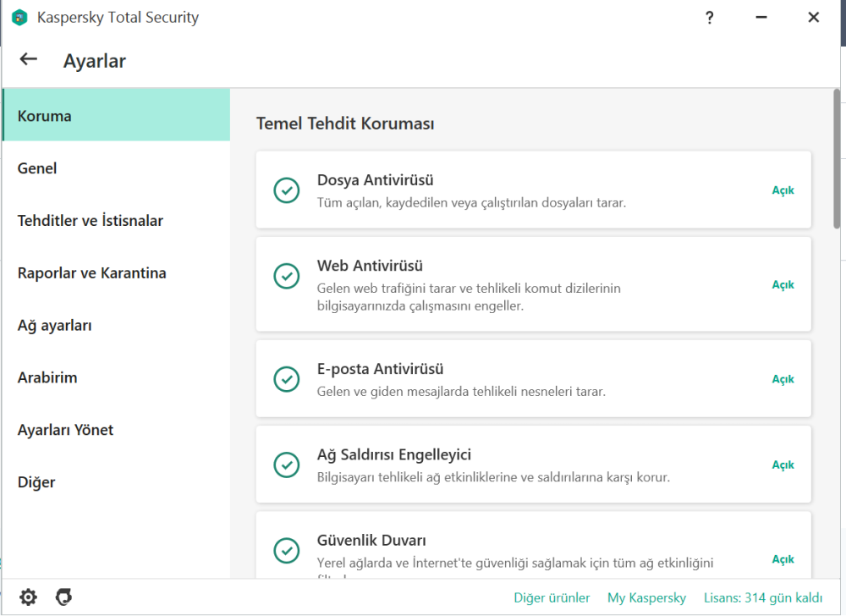The width and height of the screenshot is (846, 616).
Task: Minimize the Kaspersky window
Action: point(761,18)
